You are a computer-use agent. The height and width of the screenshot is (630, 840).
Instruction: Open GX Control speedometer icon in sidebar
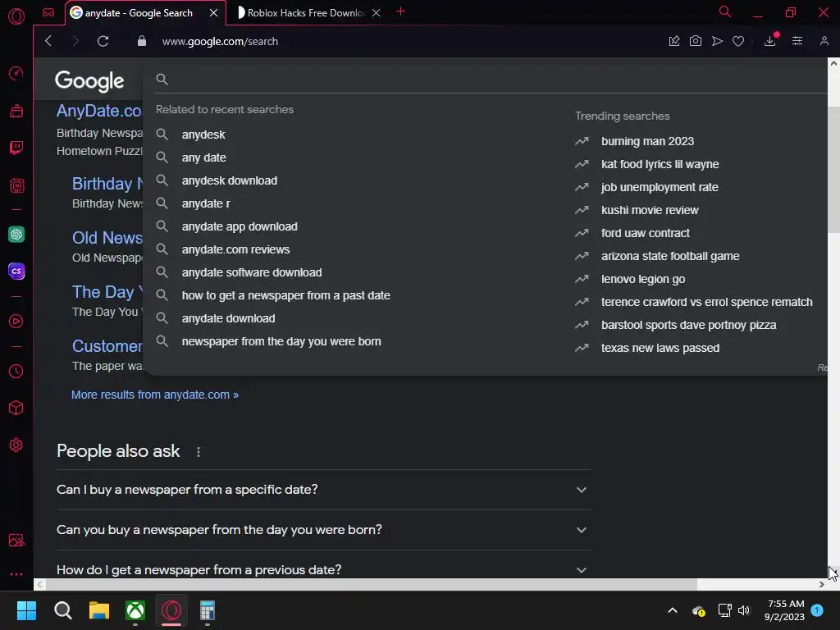coord(16,73)
